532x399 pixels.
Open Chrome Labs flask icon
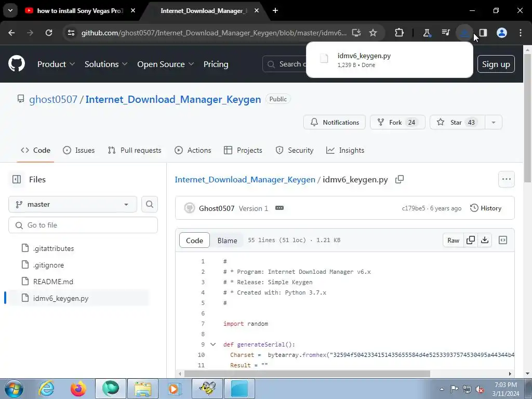coord(427,33)
